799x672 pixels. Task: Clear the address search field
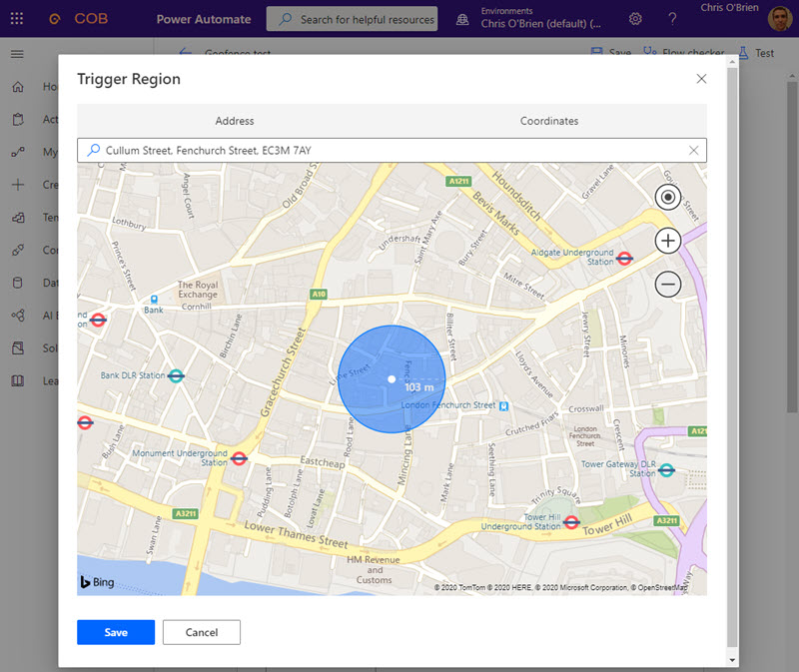pos(693,151)
